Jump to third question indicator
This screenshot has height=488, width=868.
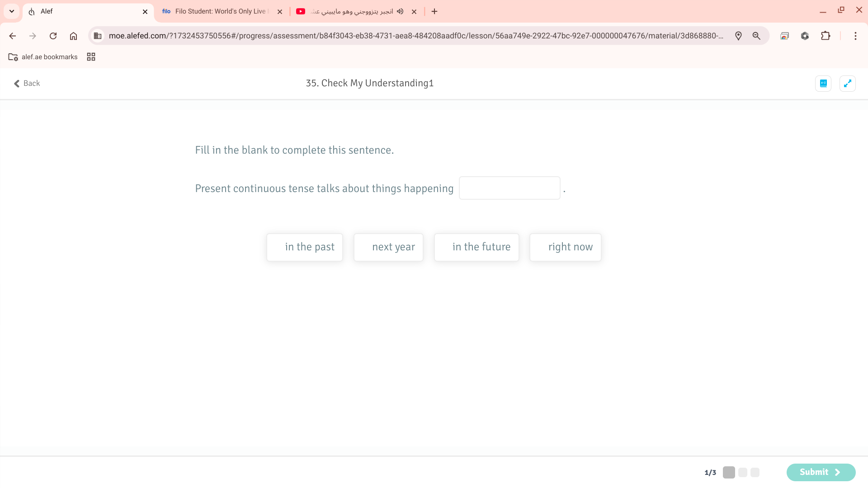tap(755, 472)
